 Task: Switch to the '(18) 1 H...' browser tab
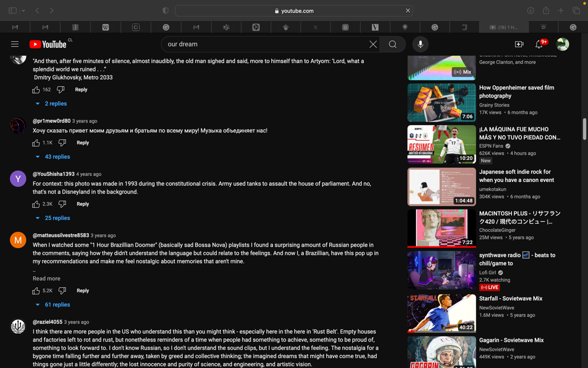(504, 27)
